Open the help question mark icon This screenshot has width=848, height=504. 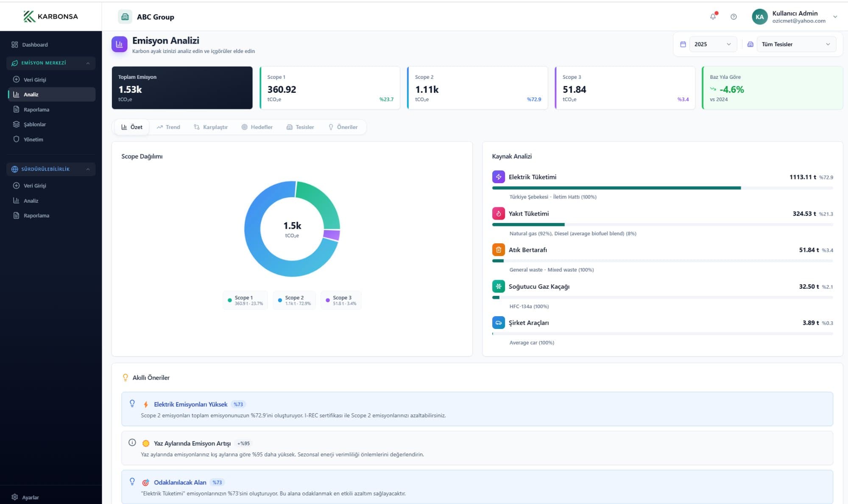734,17
